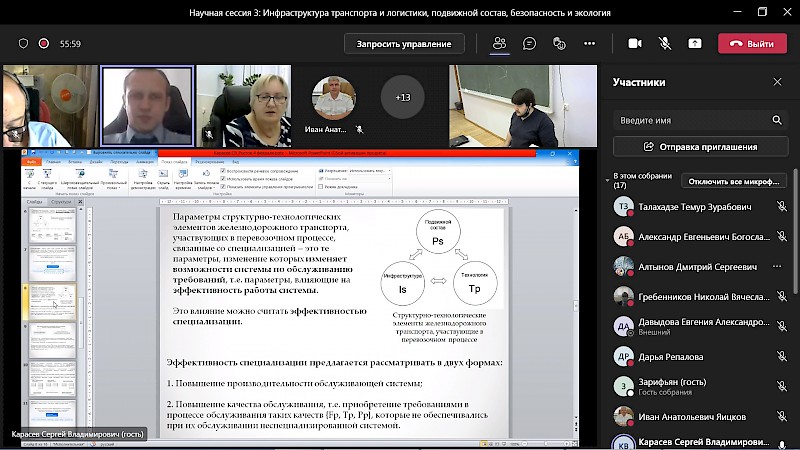Image resolution: width=800 pixels, height=450 pixels.
Task: Click the shield security icon
Action: [23, 44]
